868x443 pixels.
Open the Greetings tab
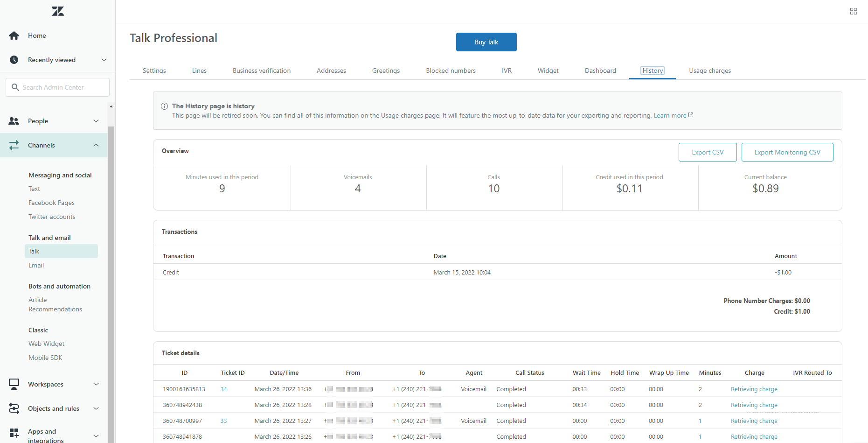386,70
